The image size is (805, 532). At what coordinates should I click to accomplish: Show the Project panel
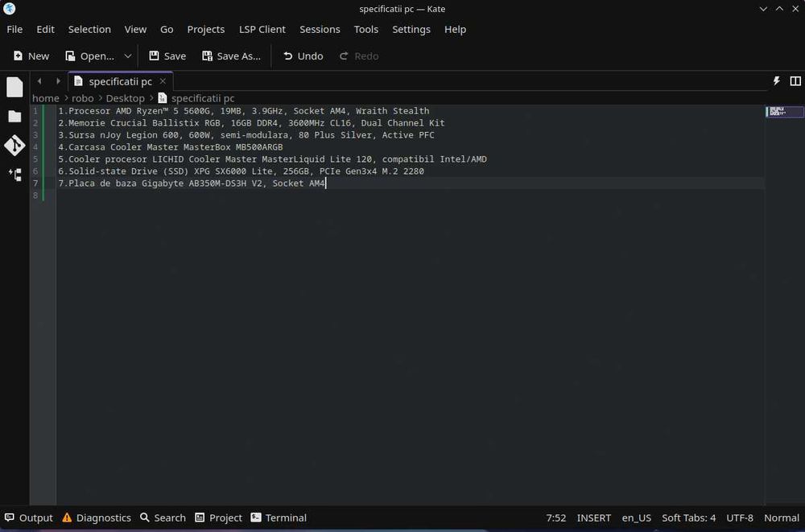[219, 518]
